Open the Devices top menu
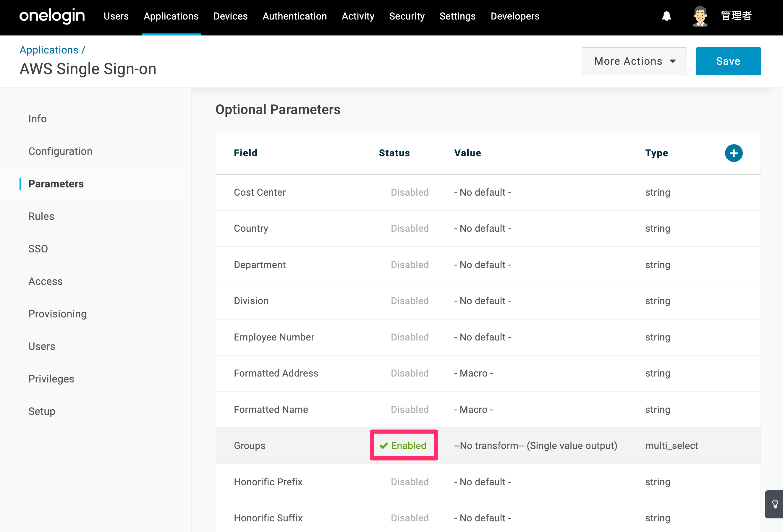Screen dimensions: 783x532 230,16
